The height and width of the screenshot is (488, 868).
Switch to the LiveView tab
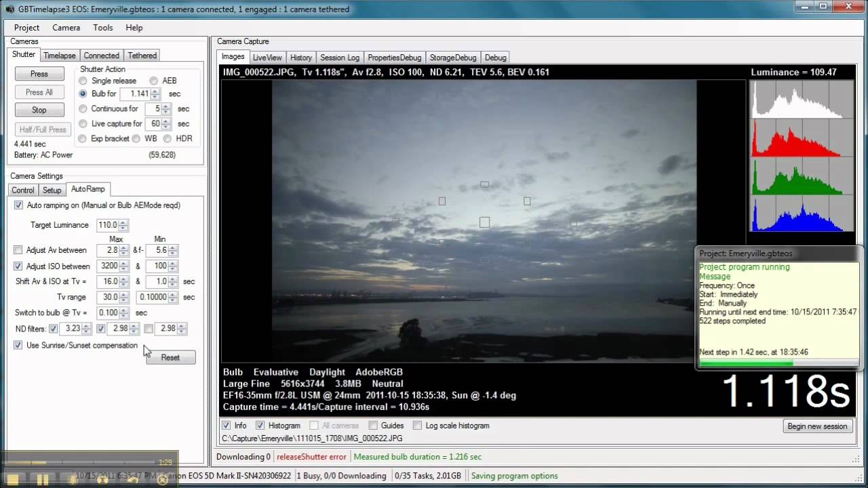tap(267, 58)
